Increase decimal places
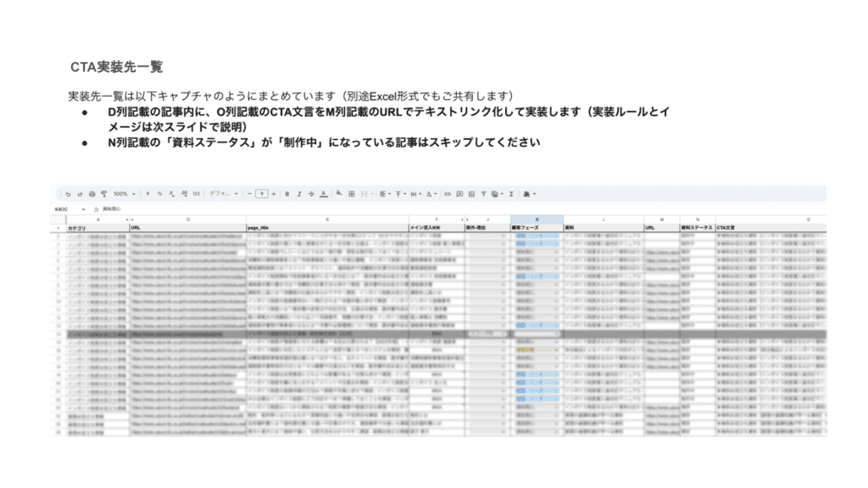Viewport: 868px width, 488px height. pos(184,194)
